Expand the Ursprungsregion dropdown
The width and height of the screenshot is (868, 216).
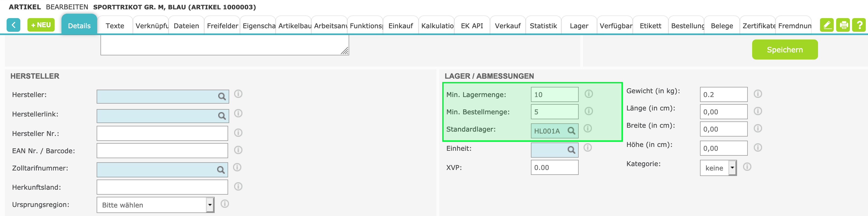[x=209, y=205]
